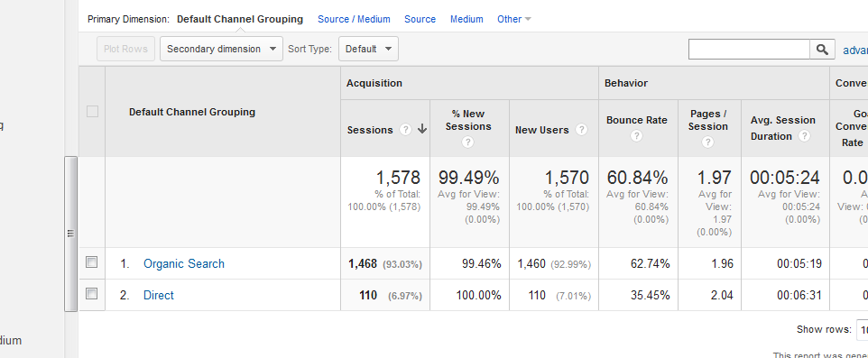Screen dimensions: 868x358
Task: Toggle the Sessions sort arrow
Action: (422, 130)
